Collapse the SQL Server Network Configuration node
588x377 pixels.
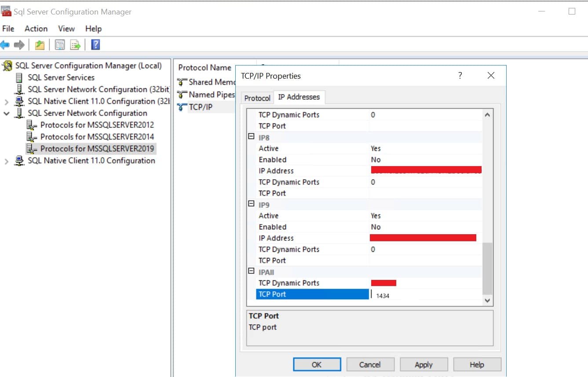[6, 114]
